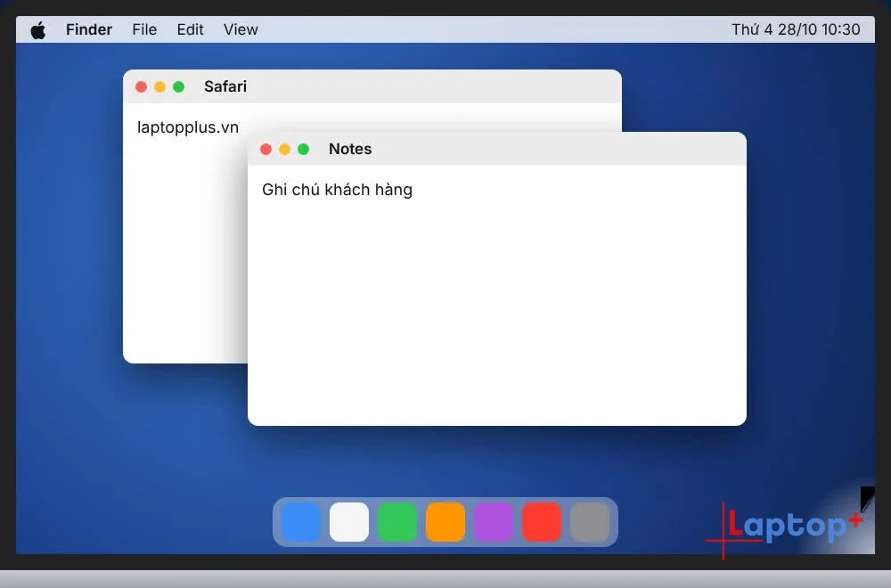The width and height of the screenshot is (891, 588).
Task: Close the Safari window
Action: coord(141,86)
